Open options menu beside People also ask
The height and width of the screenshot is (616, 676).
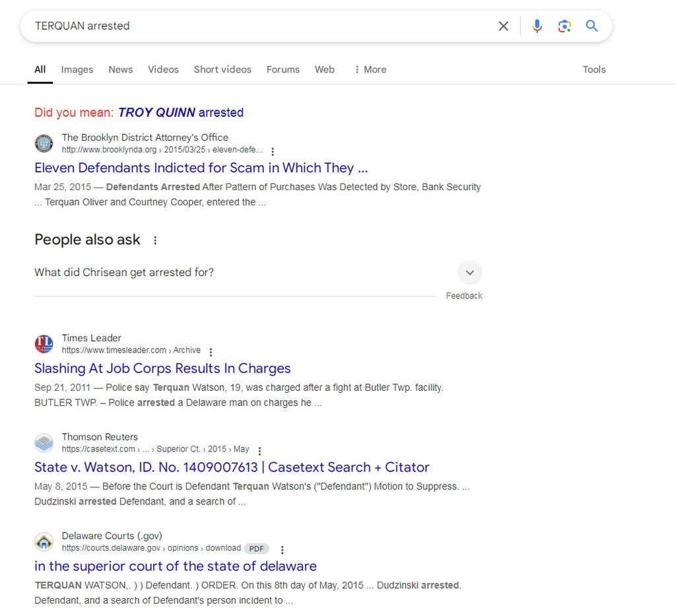[155, 240]
